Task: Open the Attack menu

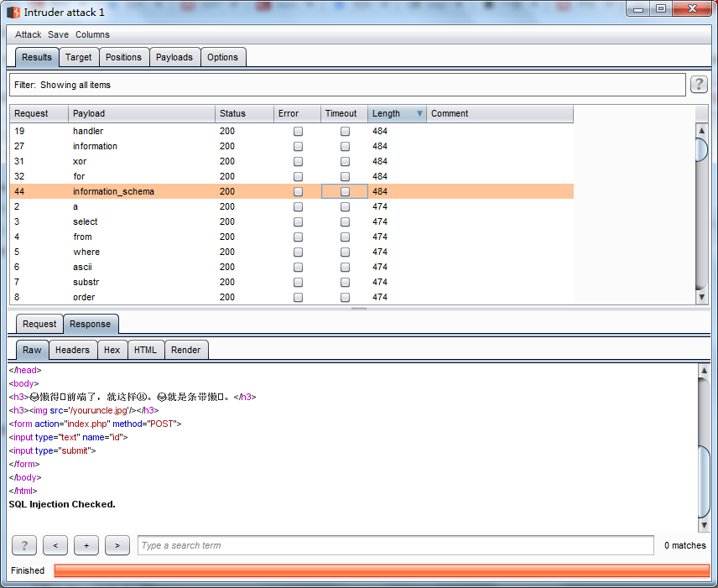Action: tap(28, 34)
